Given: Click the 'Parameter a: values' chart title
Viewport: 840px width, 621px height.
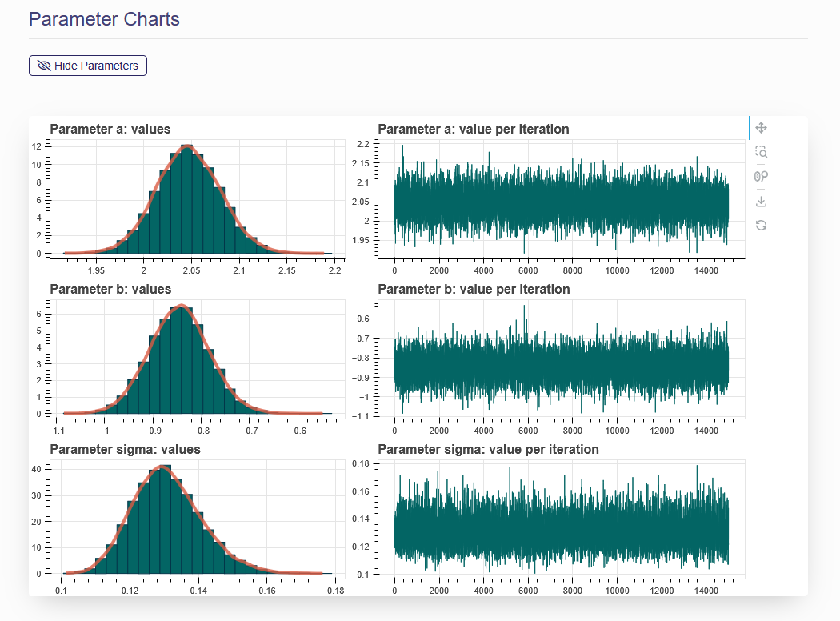Looking at the screenshot, I should (110, 129).
